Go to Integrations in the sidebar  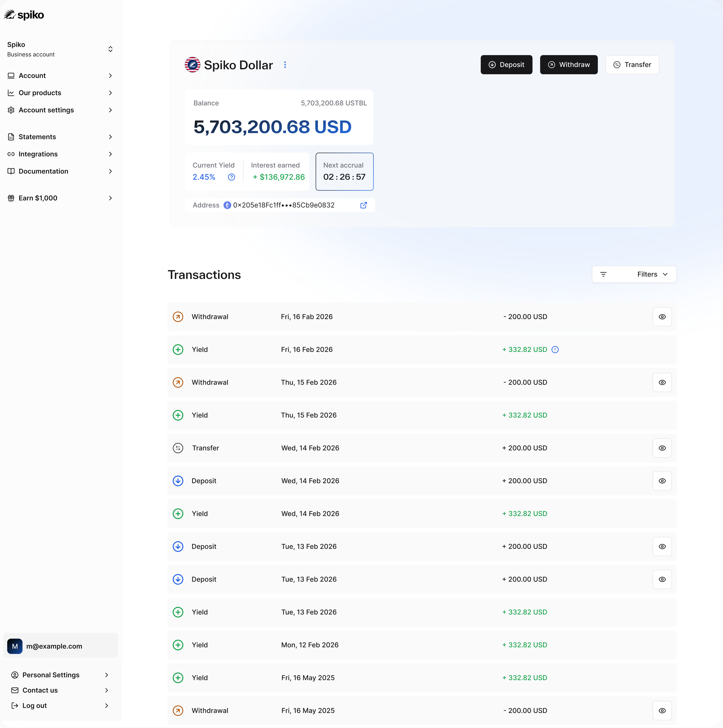(x=38, y=155)
